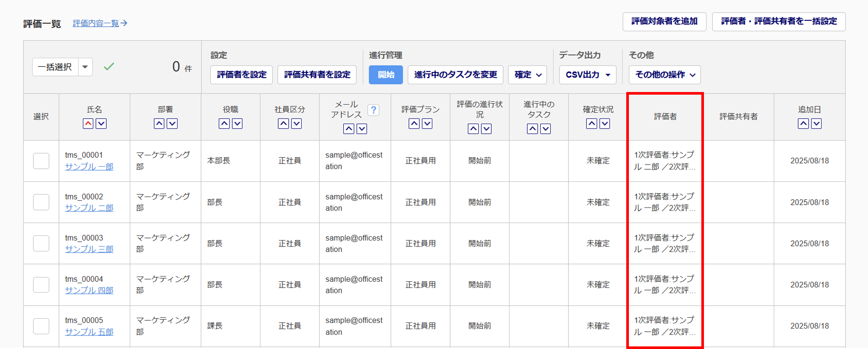Screen dimensions: 868x349
Task: Sort 役職 column ascending
Action: [x=224, y=124]
